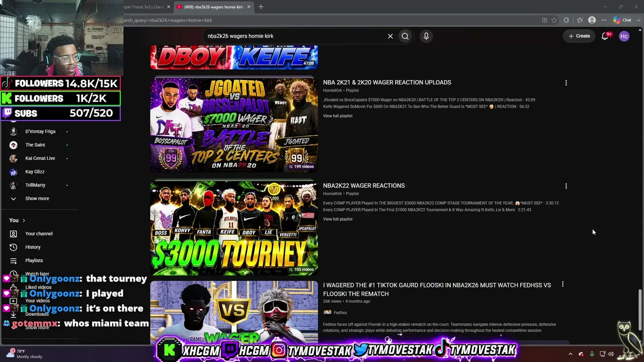Focus the YouTube search input field

[x=295, y=36]
